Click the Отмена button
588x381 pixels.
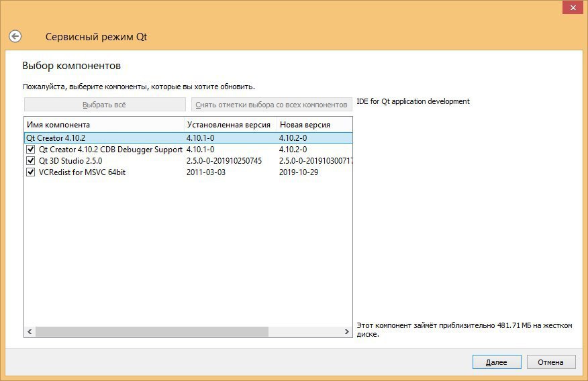point(551,362)
